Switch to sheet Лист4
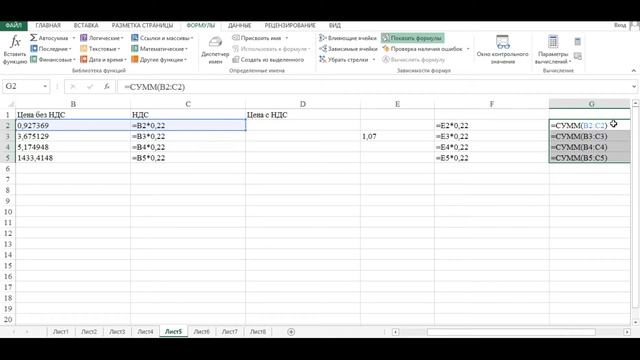Image resolution: width=640 pixels, height=360 pixels. tap(145, 332)
